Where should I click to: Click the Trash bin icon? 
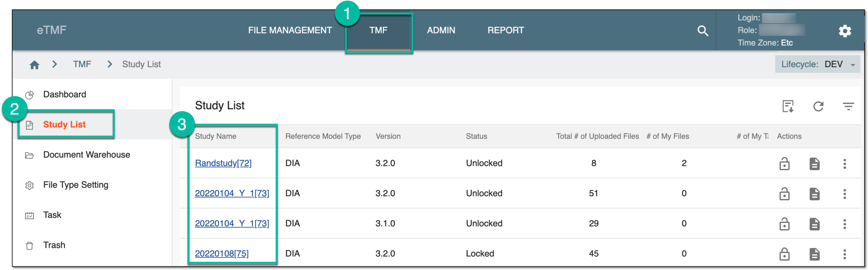click(30, 246)
